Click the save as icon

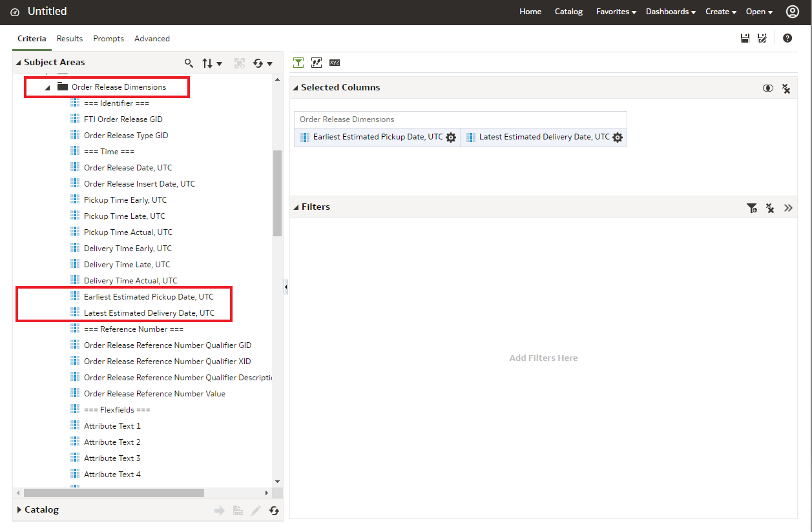pos(762,38)
